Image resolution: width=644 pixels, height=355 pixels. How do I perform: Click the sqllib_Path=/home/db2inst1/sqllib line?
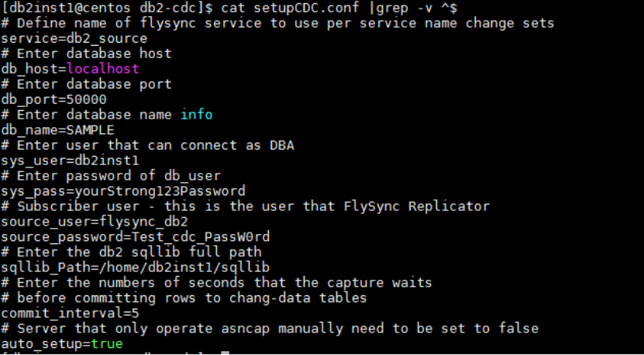coord(136,267)
